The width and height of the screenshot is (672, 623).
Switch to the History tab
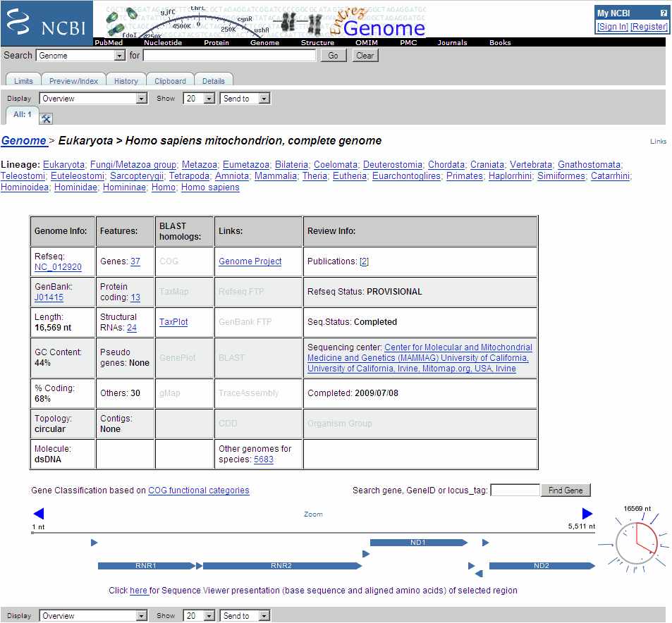coord(126,81)
